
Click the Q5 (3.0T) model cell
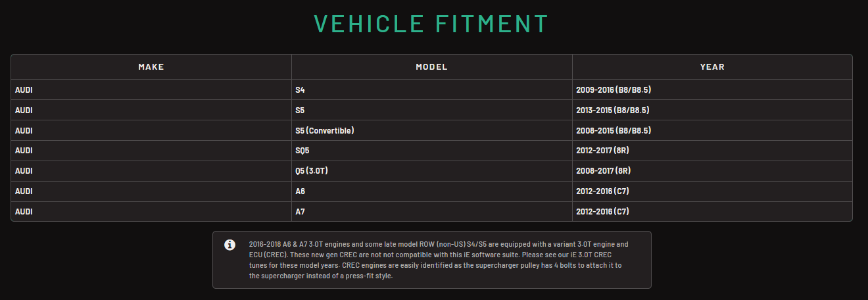312,171
